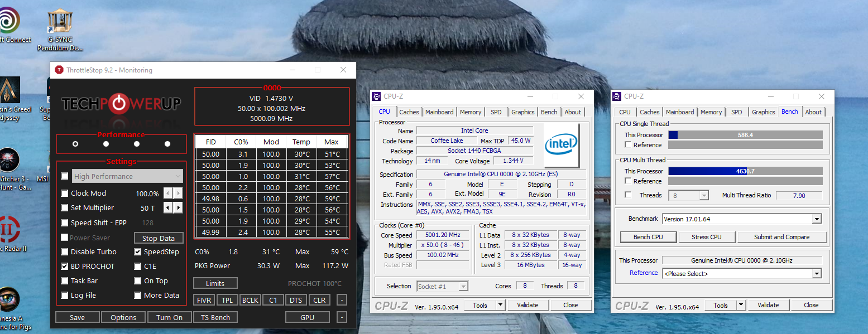The width and height of the screenshot is (868, 334).
Task: Click the first CPU-Z window's title icon
Action: [x=376, y=96]
